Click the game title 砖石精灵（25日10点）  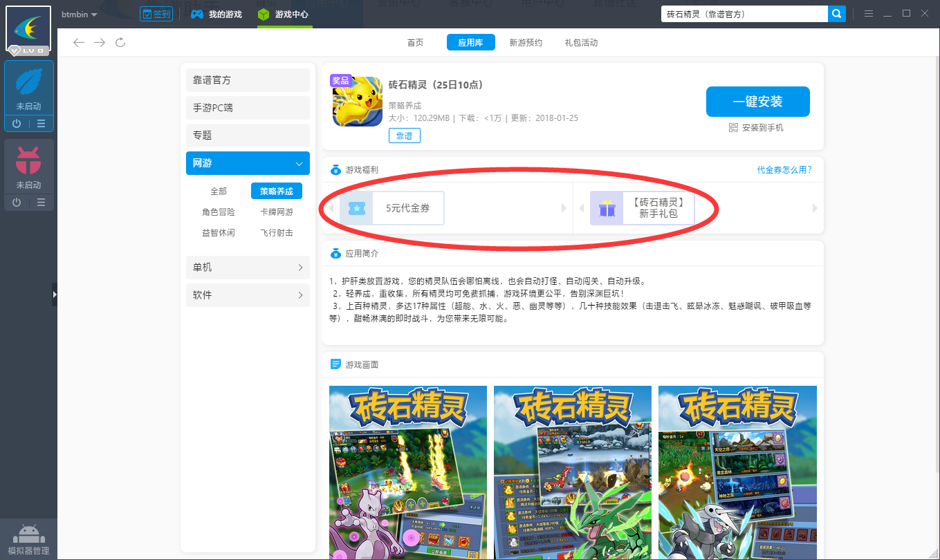coord(436,85)
